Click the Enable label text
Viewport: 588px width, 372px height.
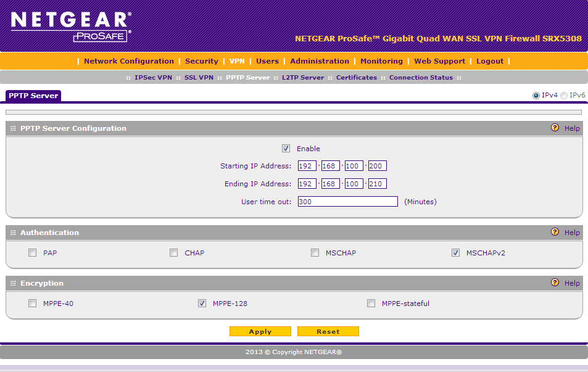(308, 149)
